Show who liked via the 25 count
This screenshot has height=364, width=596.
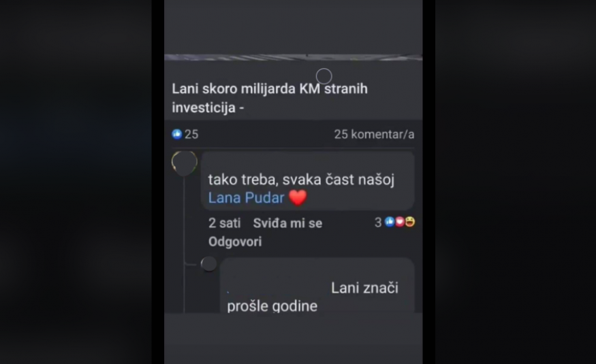pyautogui.click(x=191, y=134)
